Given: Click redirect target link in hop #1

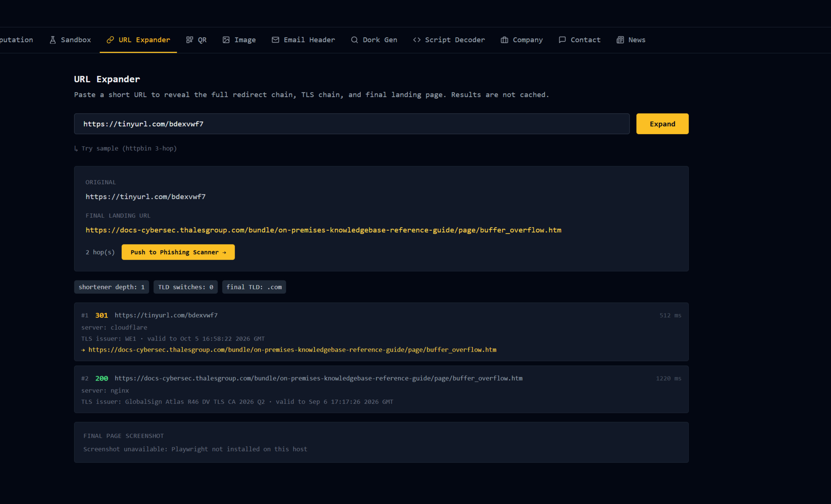Looking at the screenshot, I should tap(292, 350).
